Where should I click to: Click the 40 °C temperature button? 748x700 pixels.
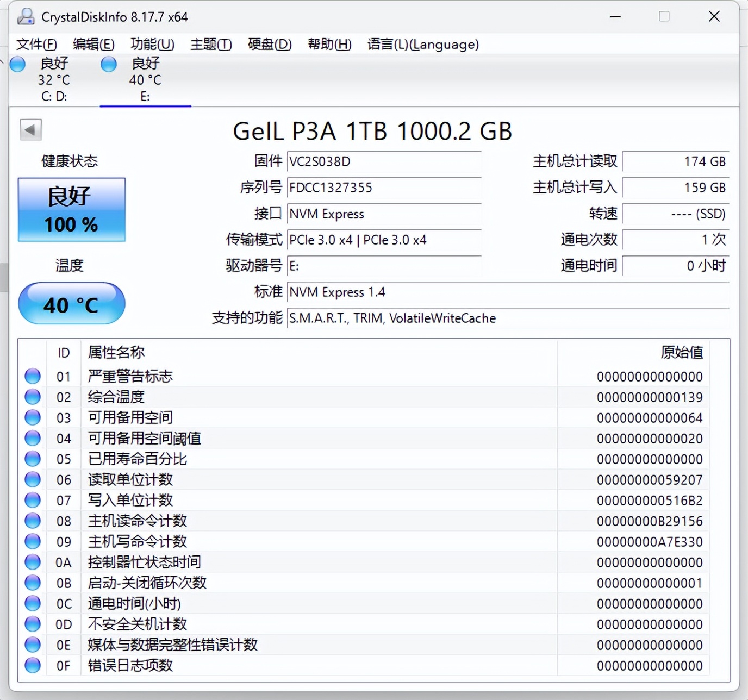72,304
